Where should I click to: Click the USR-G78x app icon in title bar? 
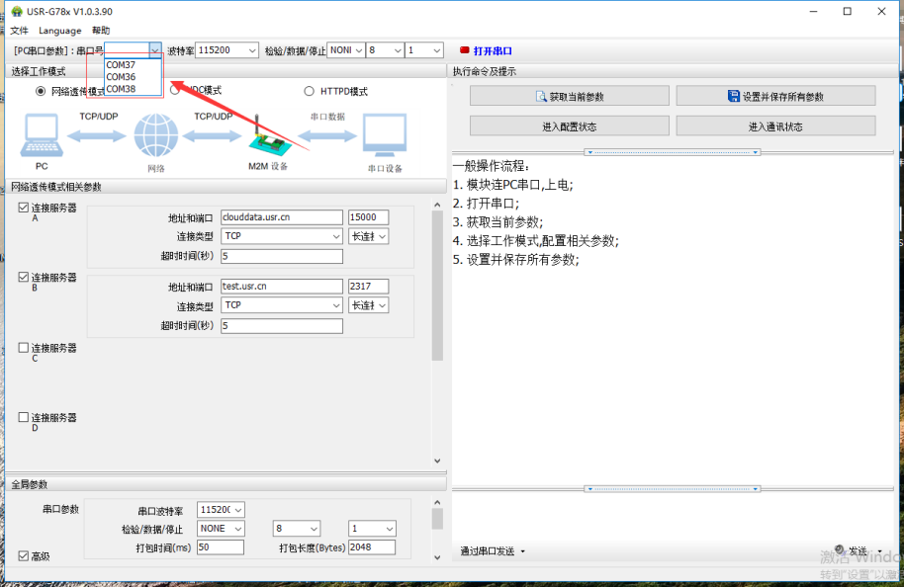pos(16,11)
